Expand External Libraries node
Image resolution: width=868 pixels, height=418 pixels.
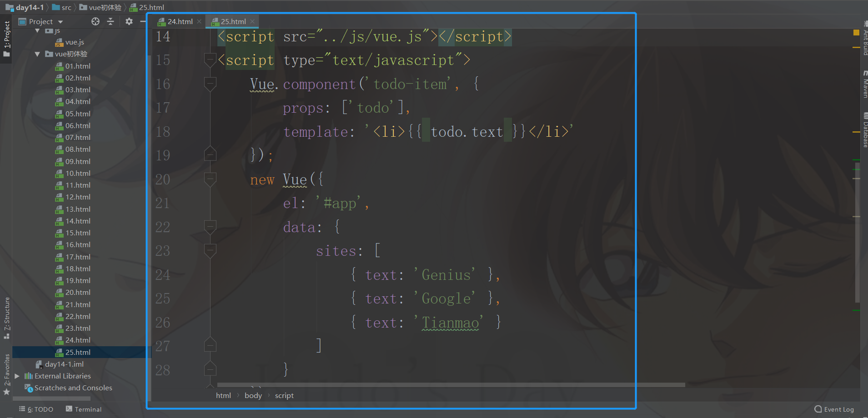click(x=17, y=376)
